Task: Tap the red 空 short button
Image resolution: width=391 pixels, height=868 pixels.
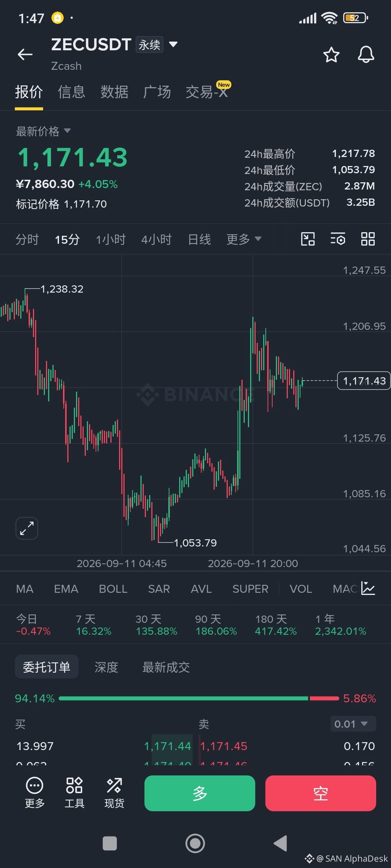Action: (x=321, y=793)
